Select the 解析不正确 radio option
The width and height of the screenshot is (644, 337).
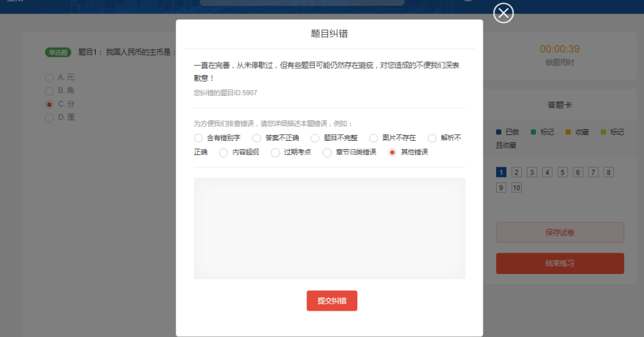click(x=432, y=138)
